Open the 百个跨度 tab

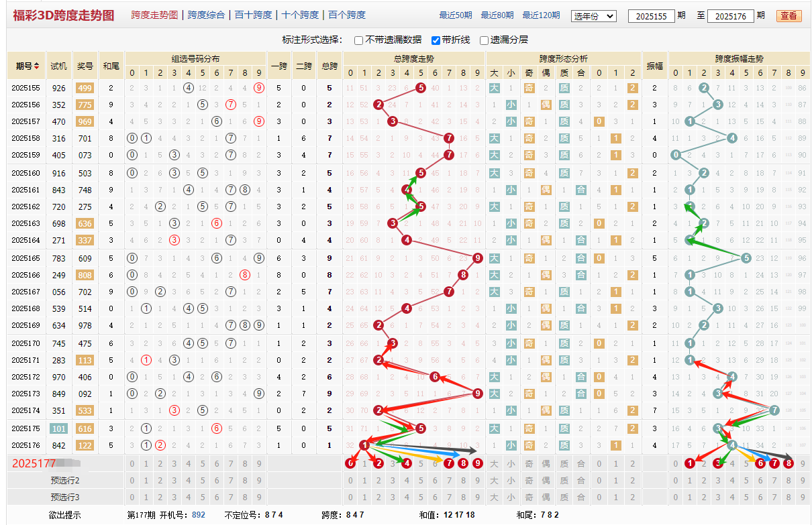[347, 15]
